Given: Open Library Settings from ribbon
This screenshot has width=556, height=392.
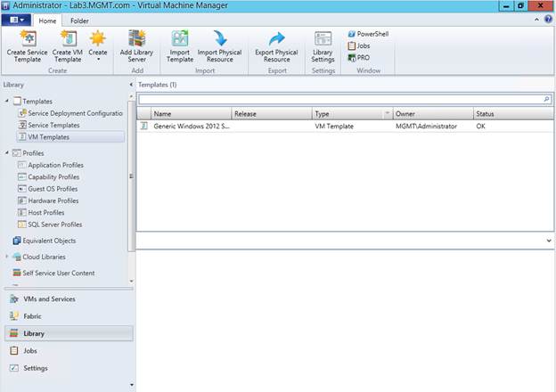Looking at the screenshot, I should click(x=323, y=46).
